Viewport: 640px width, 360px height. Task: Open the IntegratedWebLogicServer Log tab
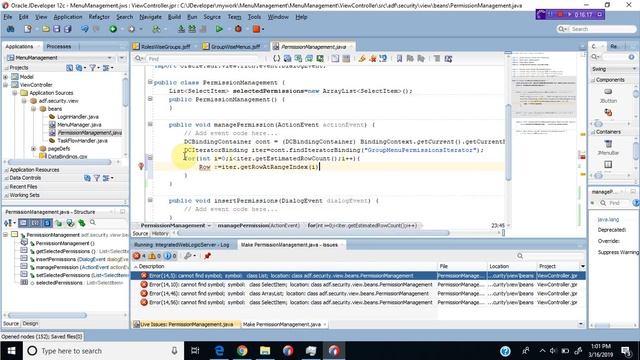[x=182, y=245]
